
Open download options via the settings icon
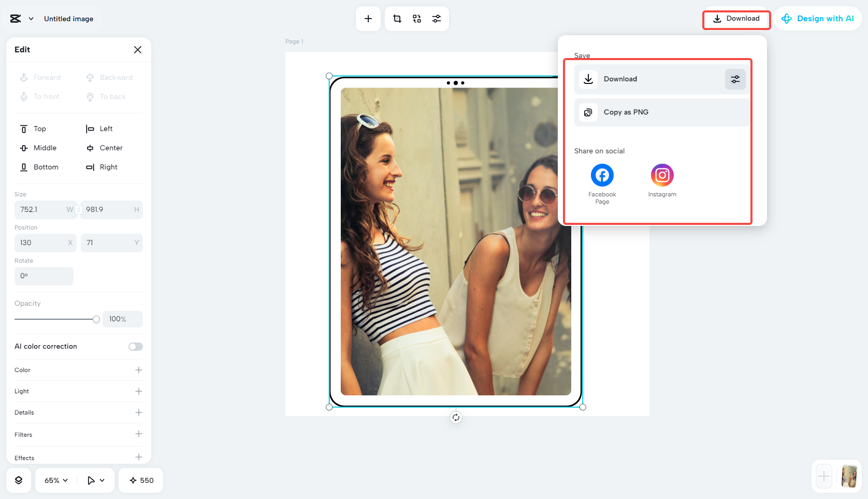(735, 79)
